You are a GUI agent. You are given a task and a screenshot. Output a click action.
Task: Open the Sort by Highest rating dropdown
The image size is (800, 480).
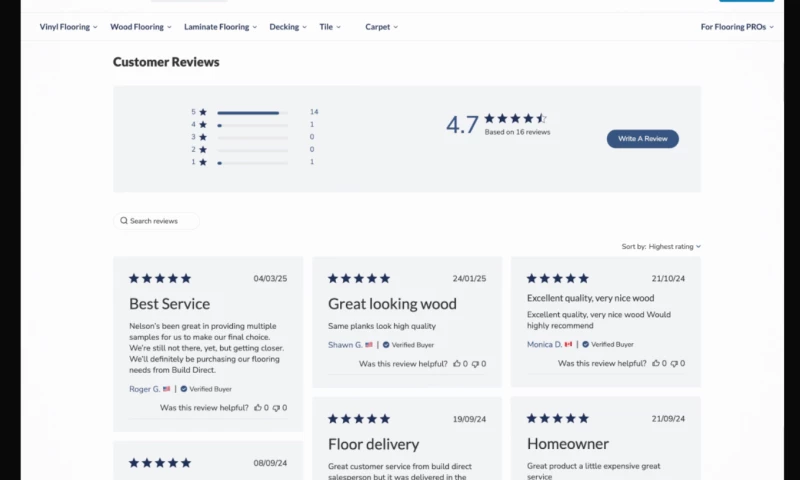(674, 246)
